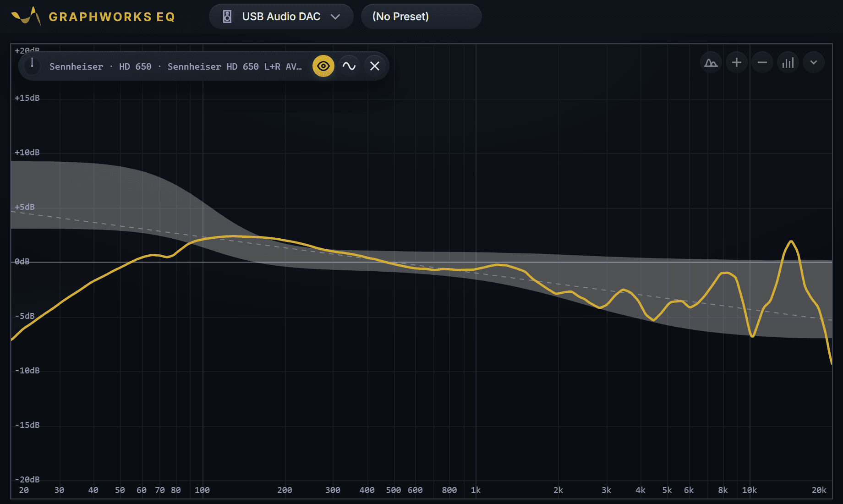This screenshot has width=843, height=504.
Task: Remove the Sennheiser HD 650 curve with X
Action: pos(375,66)
